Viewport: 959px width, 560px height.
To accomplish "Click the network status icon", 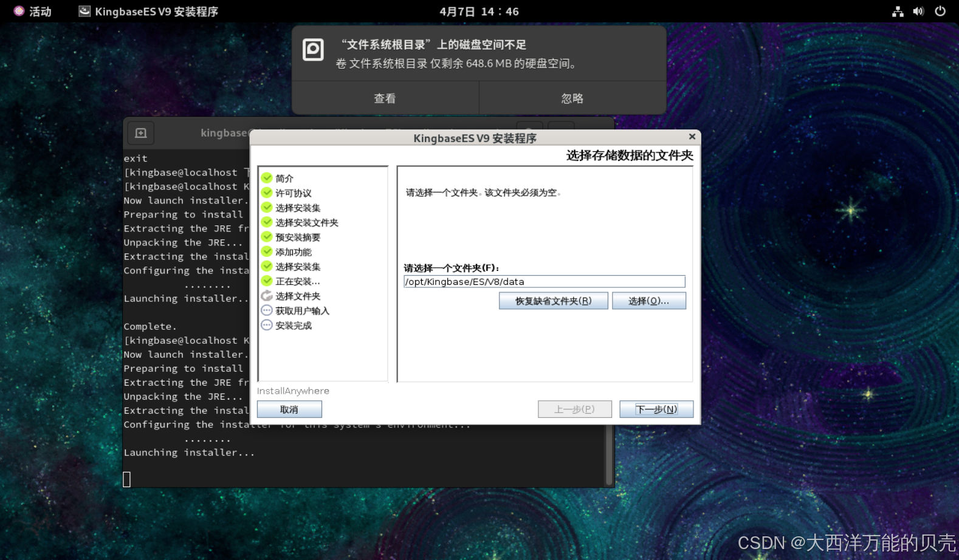I will tap(898, 12).
